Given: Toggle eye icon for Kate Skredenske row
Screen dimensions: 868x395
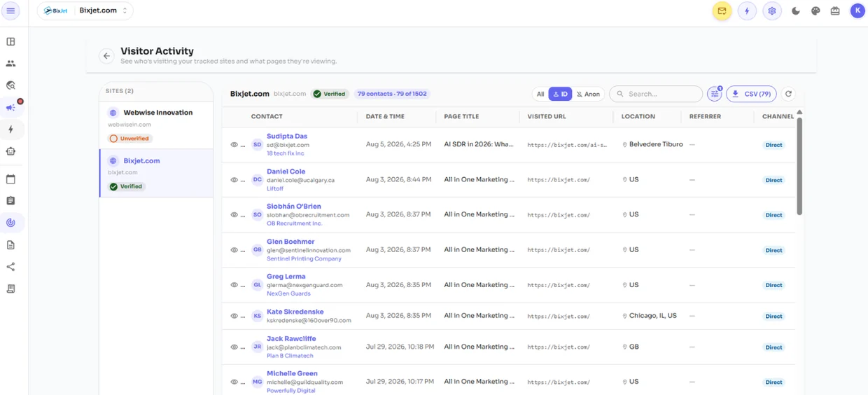Looking at the screenshot, I should [234, 316].
